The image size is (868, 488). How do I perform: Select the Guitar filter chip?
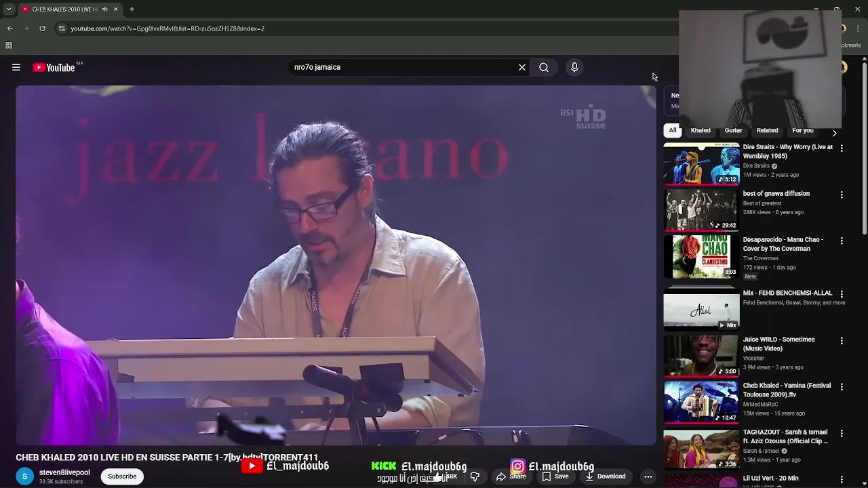pyautogui.click(x=734, y=130)
